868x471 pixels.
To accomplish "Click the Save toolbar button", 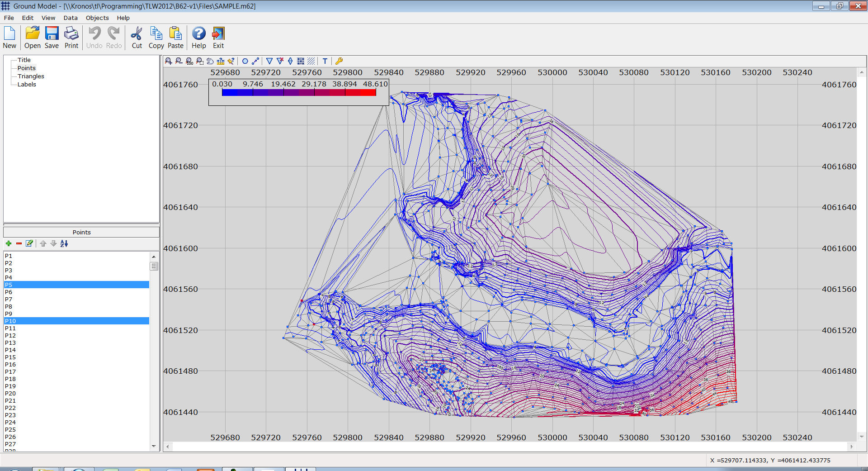I will pyautogui.click(x=52, y=38).
